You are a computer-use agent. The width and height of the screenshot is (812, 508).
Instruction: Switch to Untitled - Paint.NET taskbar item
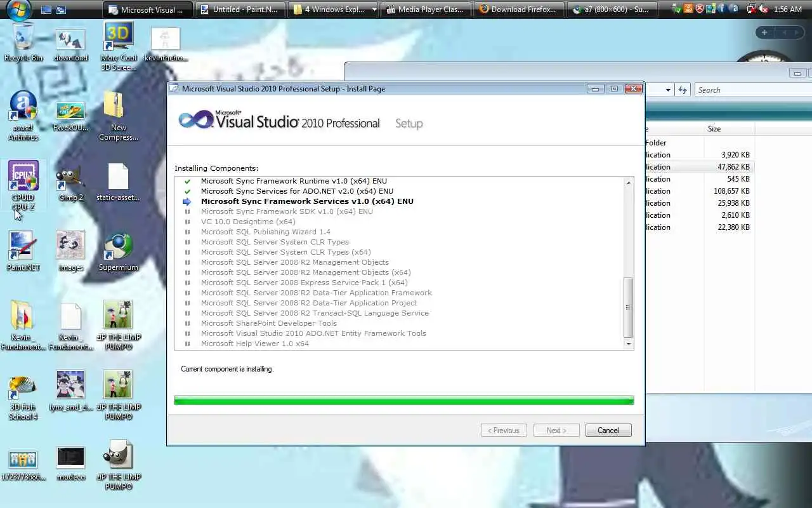pyautogui.click(x=240, y=10)
